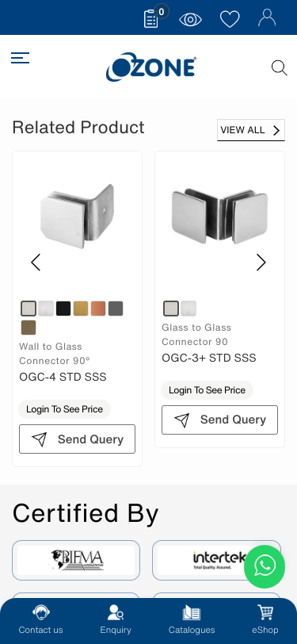Open OGC-4 wall to glass connector image
The height and width of the screenshot is (644, 297).
(x=77, y=216)
